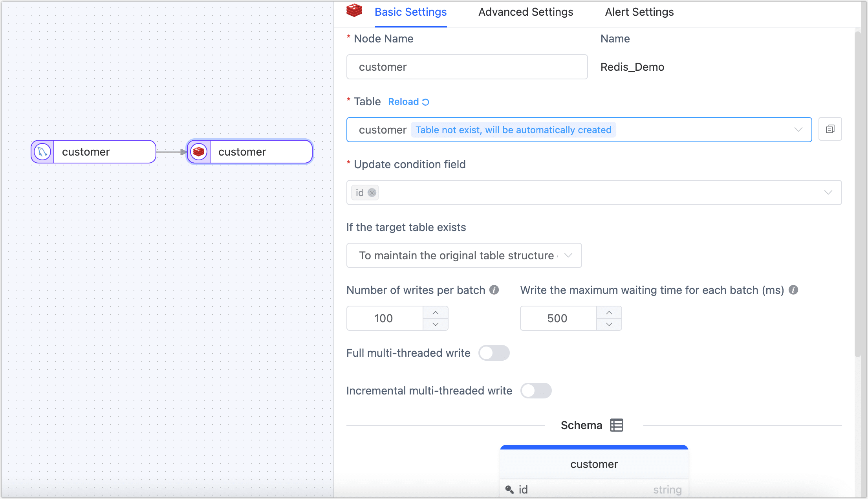Click the key icon beside the id schema field
This screenshot has height=499, width=868.
pos(509,489)
